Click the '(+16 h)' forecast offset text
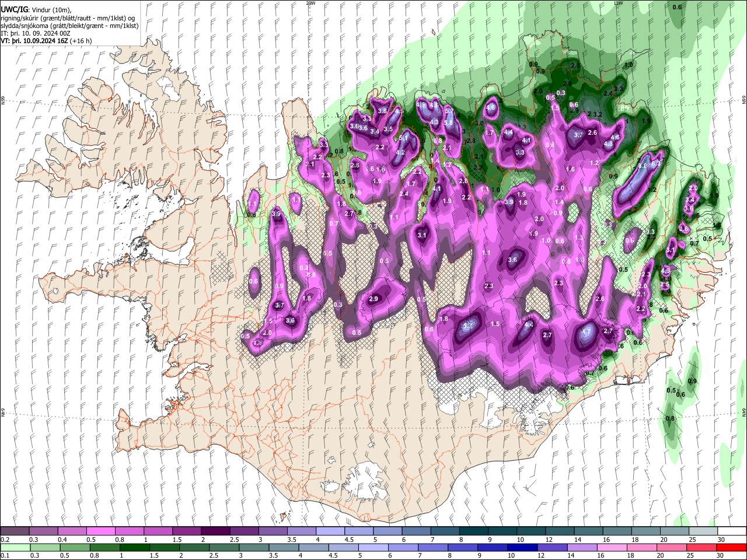 tap(81, 41)
